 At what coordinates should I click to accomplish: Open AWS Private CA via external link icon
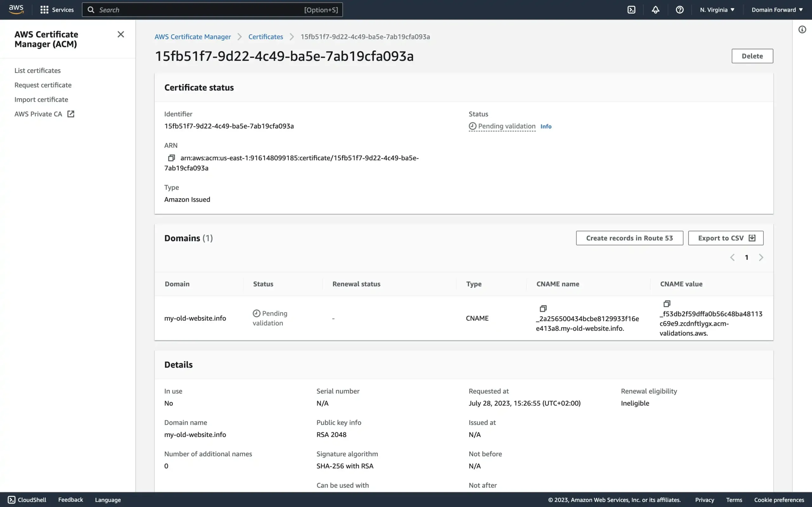click(x=71, y=114)
